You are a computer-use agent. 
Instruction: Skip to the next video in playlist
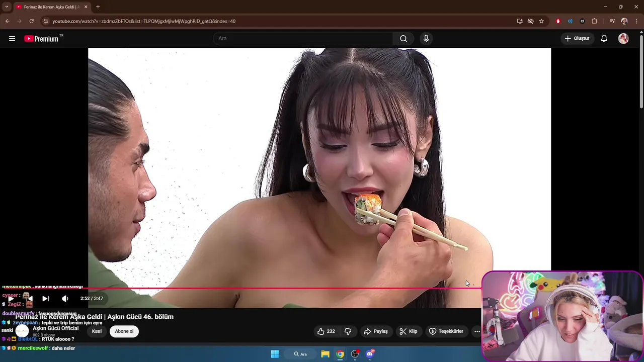pyautogui.click(x=45, y=299)
